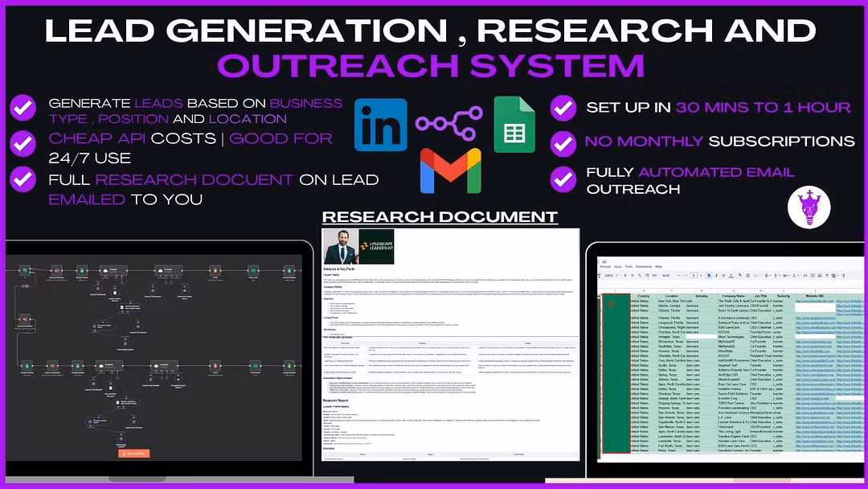The height and width of the screenshot is (489, 868).
Task: Select the 'Sports Field Solutions' company cell
Action: click(x=734, y=394)
